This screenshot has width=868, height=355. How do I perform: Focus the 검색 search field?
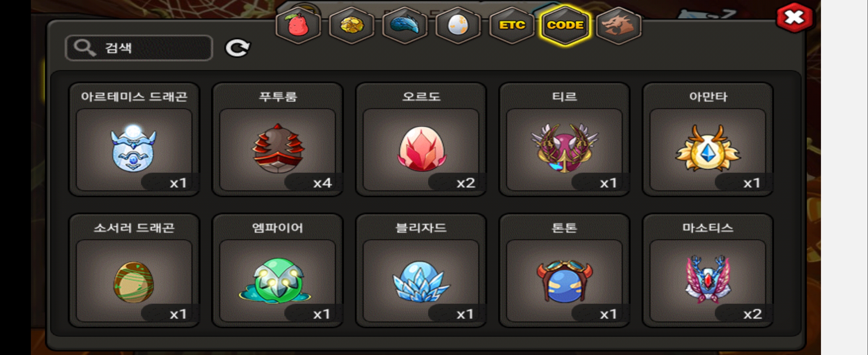click(x=139, y=48)
